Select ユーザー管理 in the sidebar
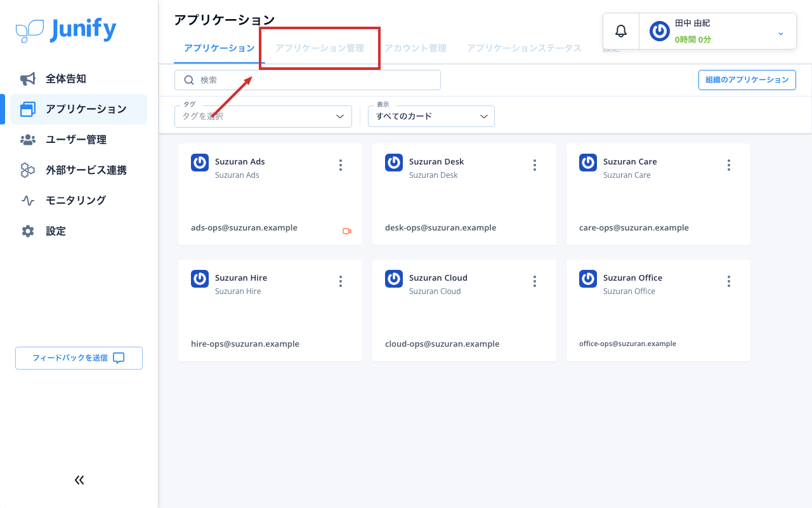Screen dimensions: 812x508 (x=79, y=140)
